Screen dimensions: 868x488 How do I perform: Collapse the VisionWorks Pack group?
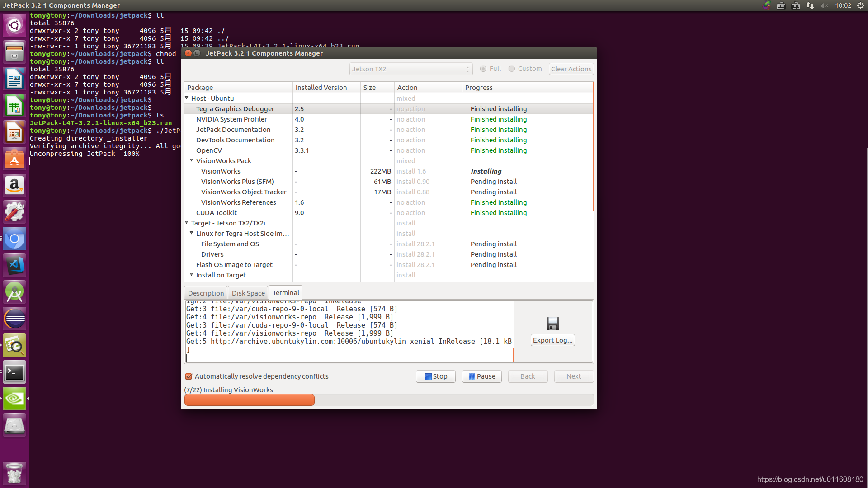coord(192,160)
